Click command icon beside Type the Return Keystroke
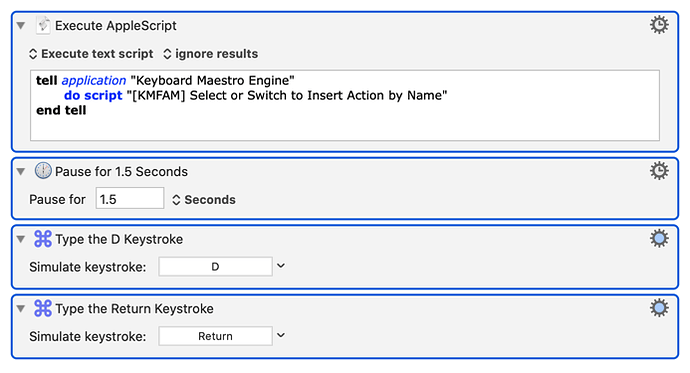690x373 pixels. (x=43, y=308)
